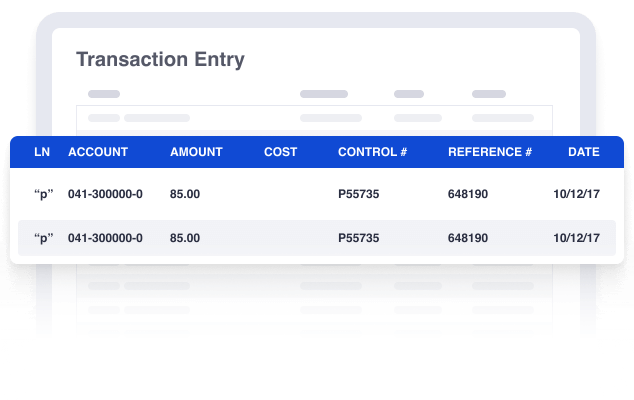
Task: Select P55735 in shaded second row
Action: coord(359,238)
